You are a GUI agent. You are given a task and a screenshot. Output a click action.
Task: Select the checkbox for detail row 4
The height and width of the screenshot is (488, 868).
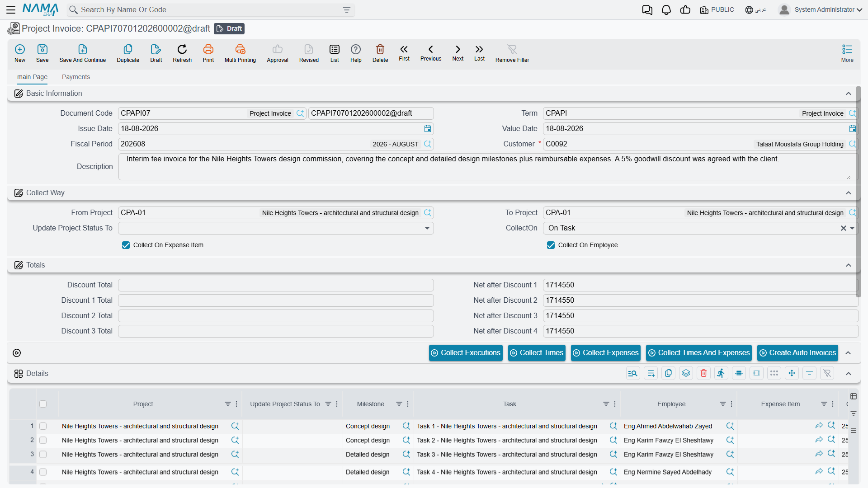tap(43, 472)
